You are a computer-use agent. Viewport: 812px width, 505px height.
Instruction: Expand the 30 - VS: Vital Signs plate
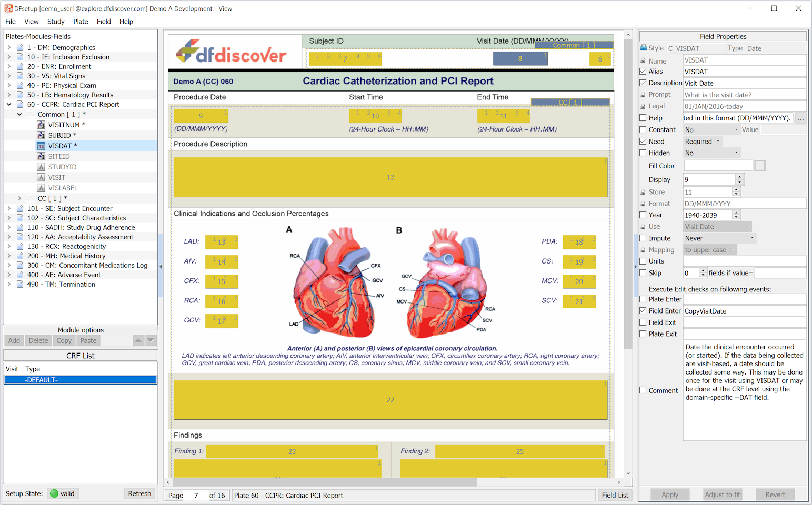pos(9,76)
